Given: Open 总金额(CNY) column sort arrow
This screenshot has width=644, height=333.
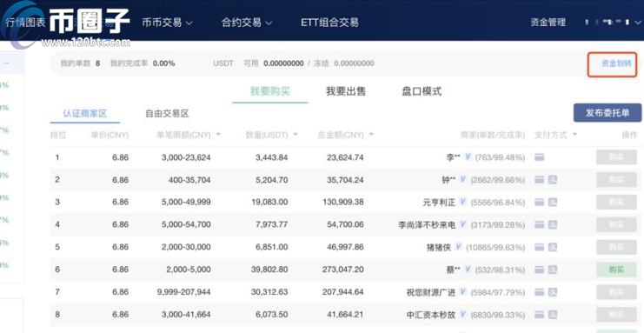Looking at the screenshot, I should tap(371, 135).
